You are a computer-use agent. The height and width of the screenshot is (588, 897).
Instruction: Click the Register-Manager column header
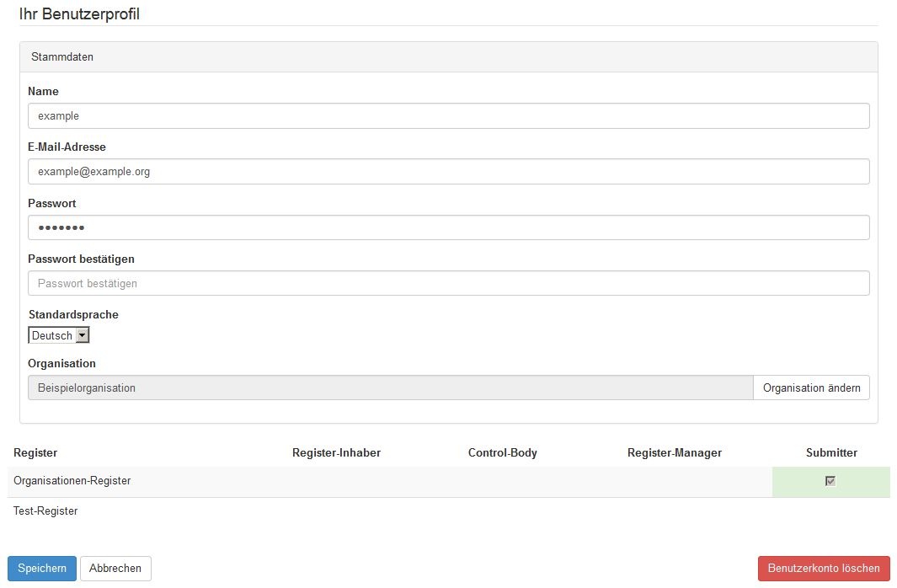click(674, 453)
